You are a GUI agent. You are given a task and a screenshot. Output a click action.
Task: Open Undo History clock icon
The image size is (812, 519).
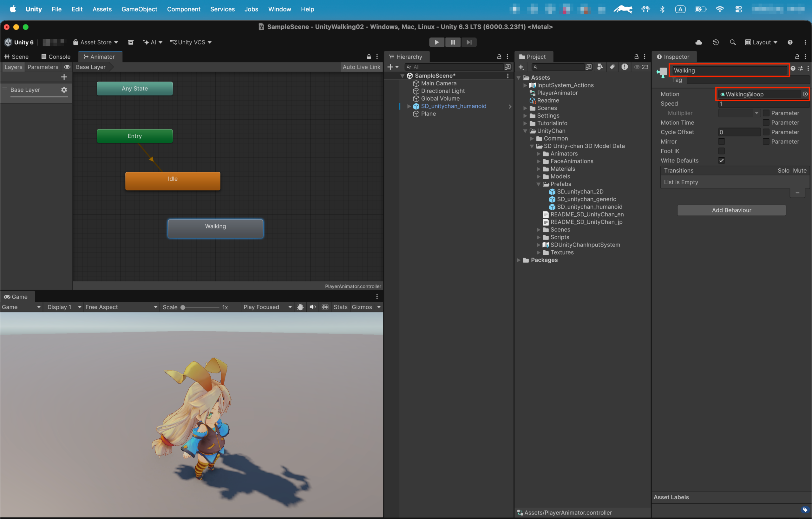[716, 42]
